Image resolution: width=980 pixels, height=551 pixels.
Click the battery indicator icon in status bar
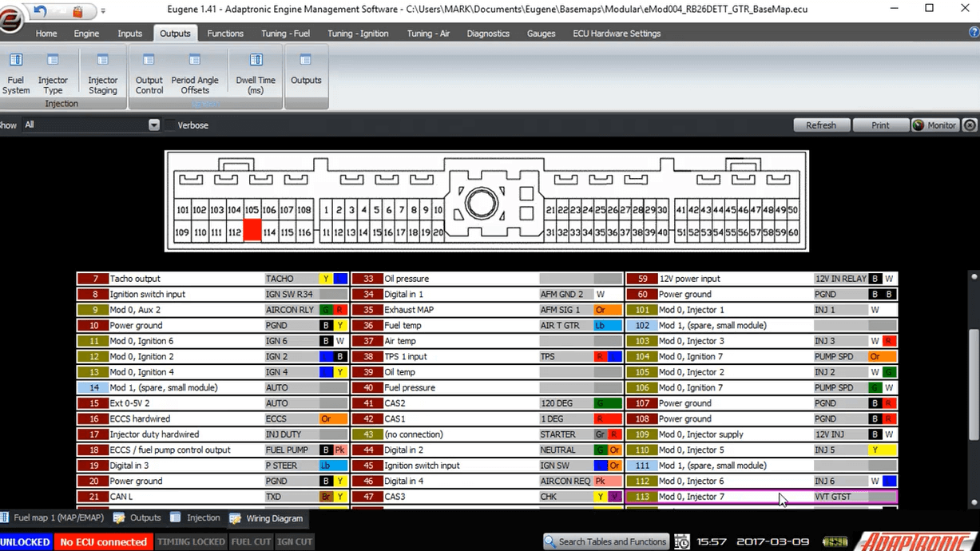835,541
